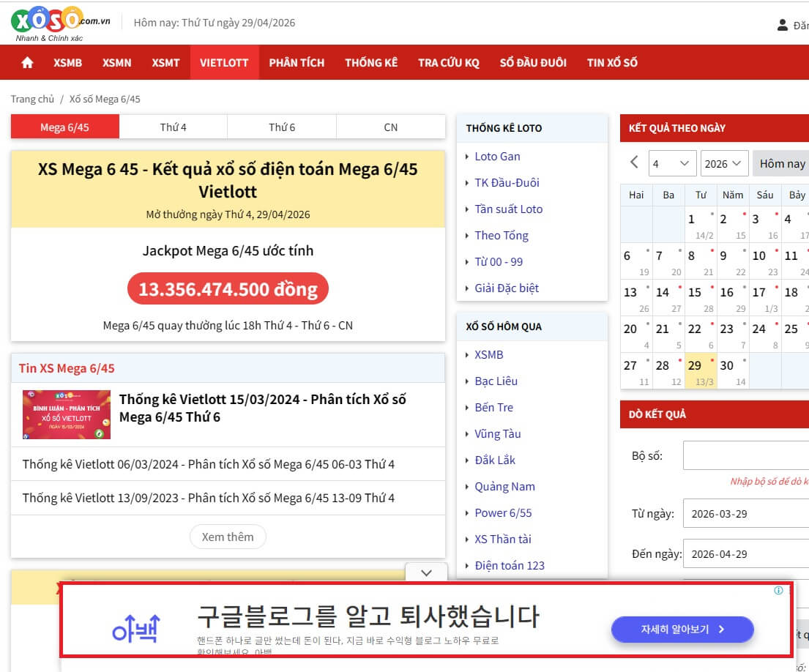The width and height of the screenshot is (809, 672).
Task: Click the Bộ số input field
Action: tap(746, 455)
